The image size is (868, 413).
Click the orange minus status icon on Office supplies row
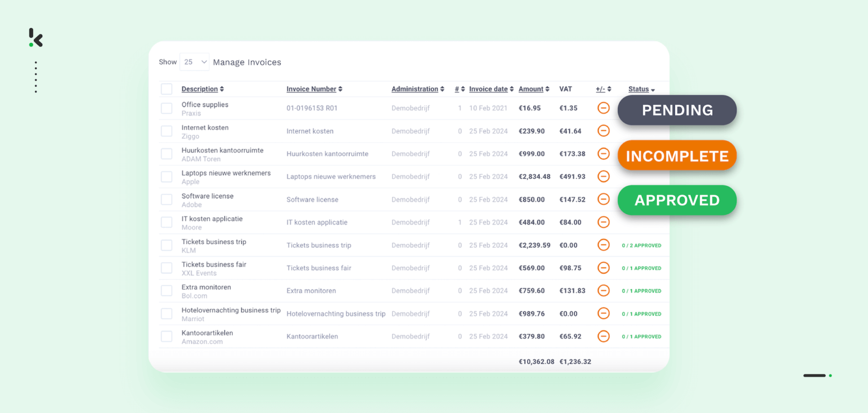click(603, 107)
